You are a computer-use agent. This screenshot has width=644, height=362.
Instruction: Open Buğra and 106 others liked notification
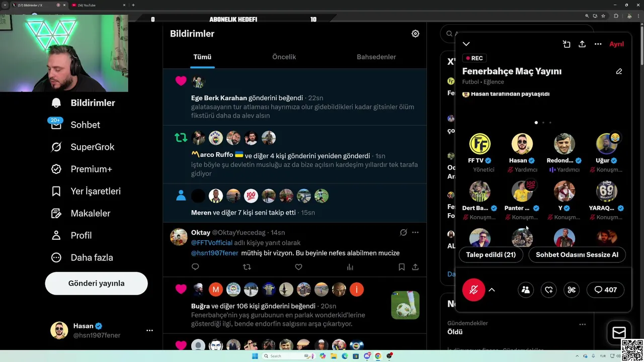click(x=295, y=306)
